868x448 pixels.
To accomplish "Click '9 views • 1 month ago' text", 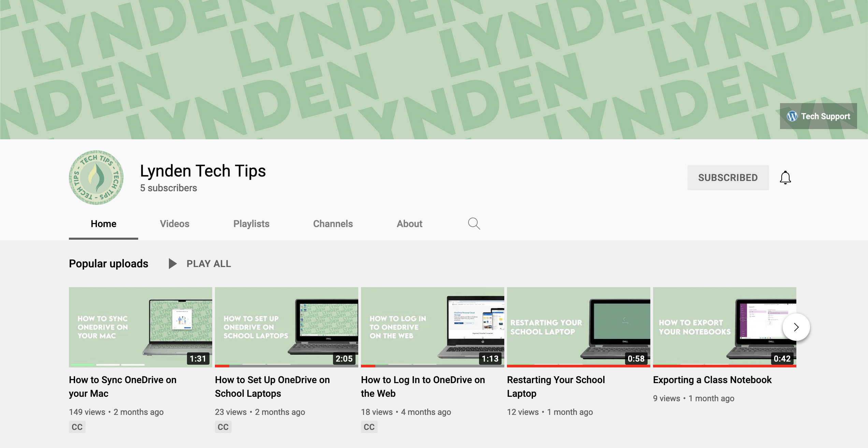I will tap(694, 398).
